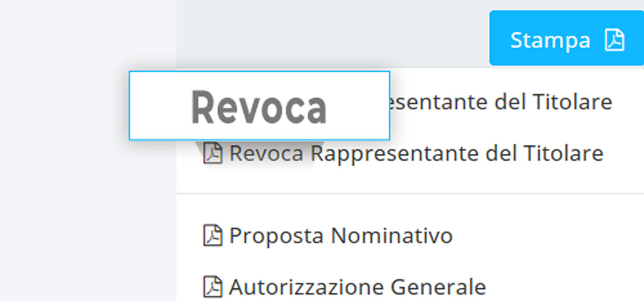Click the PDF icon on the Stampa button
The width and height of the screenshot is (644, 301).
[614, 40]
